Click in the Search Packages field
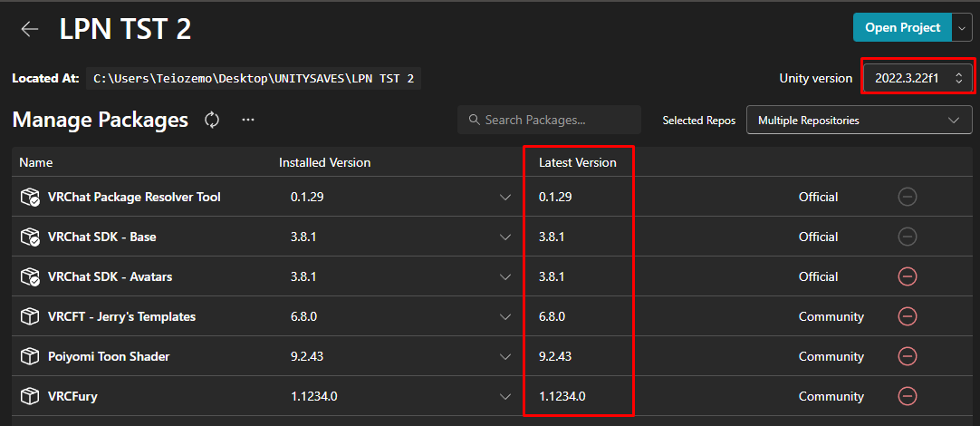The height and width of the screenshot is (426, 980). coord(550,120)
